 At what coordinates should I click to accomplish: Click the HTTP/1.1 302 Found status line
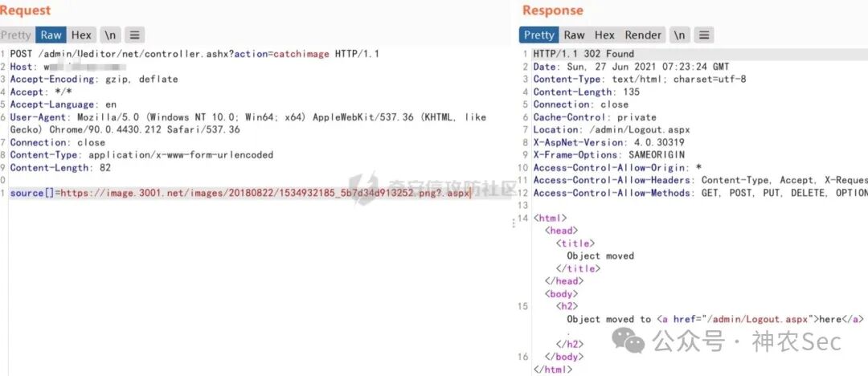click(583, 54)
